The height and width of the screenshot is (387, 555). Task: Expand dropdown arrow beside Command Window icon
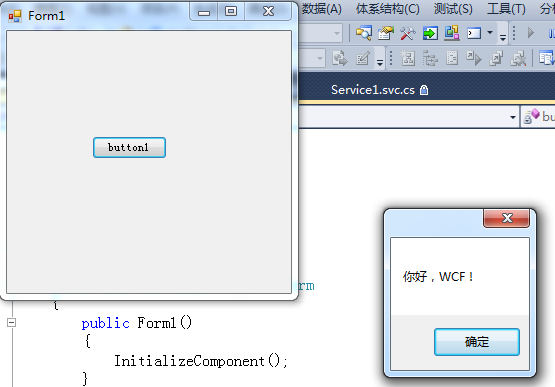(490, 33)
